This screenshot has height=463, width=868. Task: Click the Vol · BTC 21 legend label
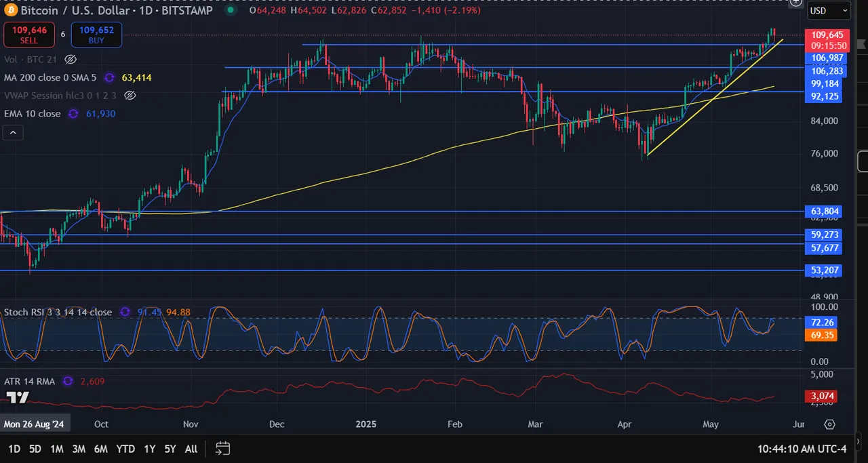point(31,59)
